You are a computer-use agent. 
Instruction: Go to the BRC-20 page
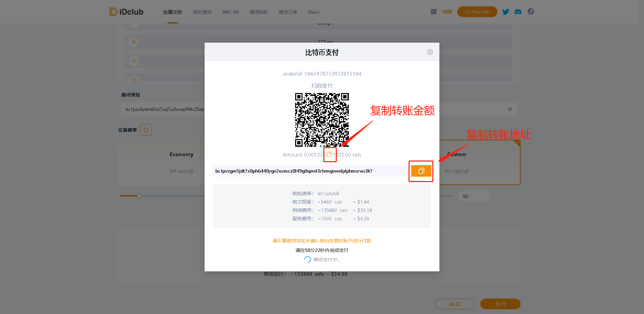click(230, 12)
